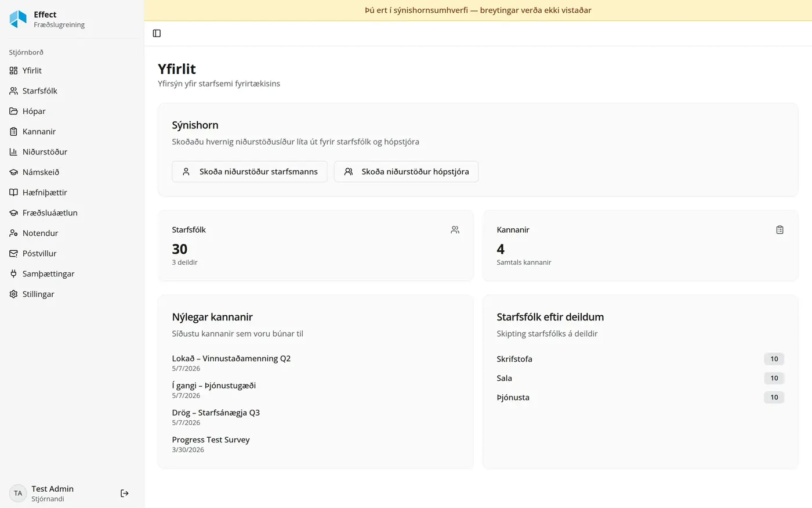Click Starfsfólk eftir deildum heading
The height and width of the screenshot is (508, 812).
550,317
